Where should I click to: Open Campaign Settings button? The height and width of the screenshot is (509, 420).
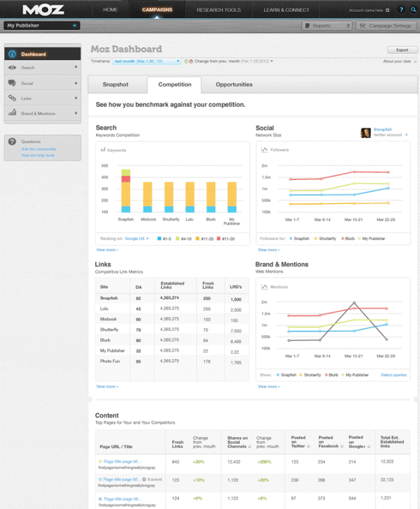tap(386, 25)
